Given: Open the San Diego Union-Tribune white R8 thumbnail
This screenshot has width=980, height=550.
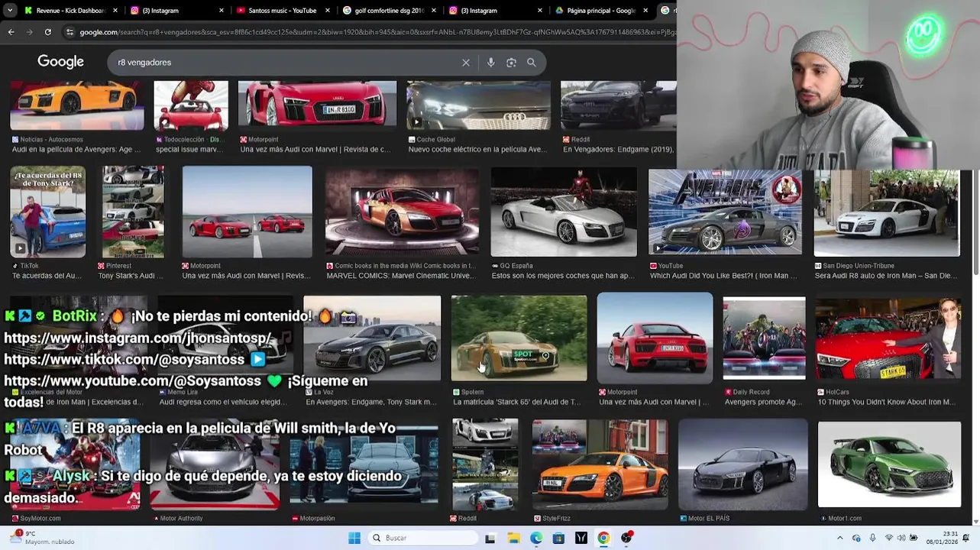Looking at the screenshot, I should pyautogui.click(x=887, y=213).
